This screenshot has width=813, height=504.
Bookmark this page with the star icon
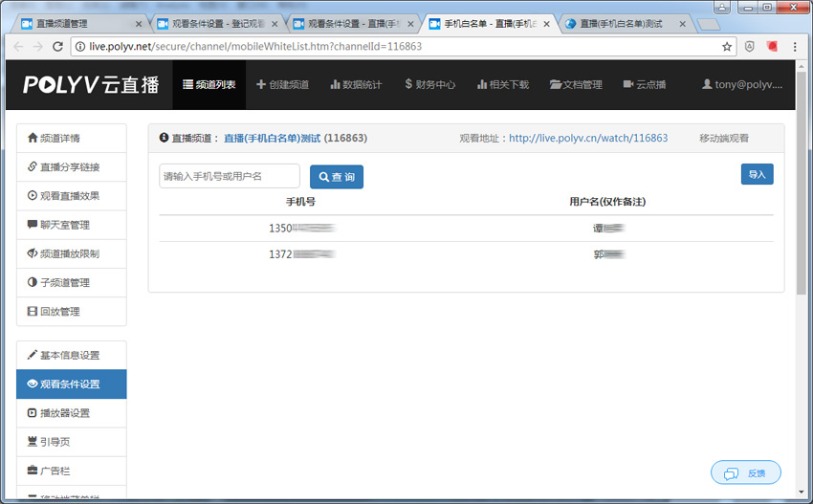727,46
